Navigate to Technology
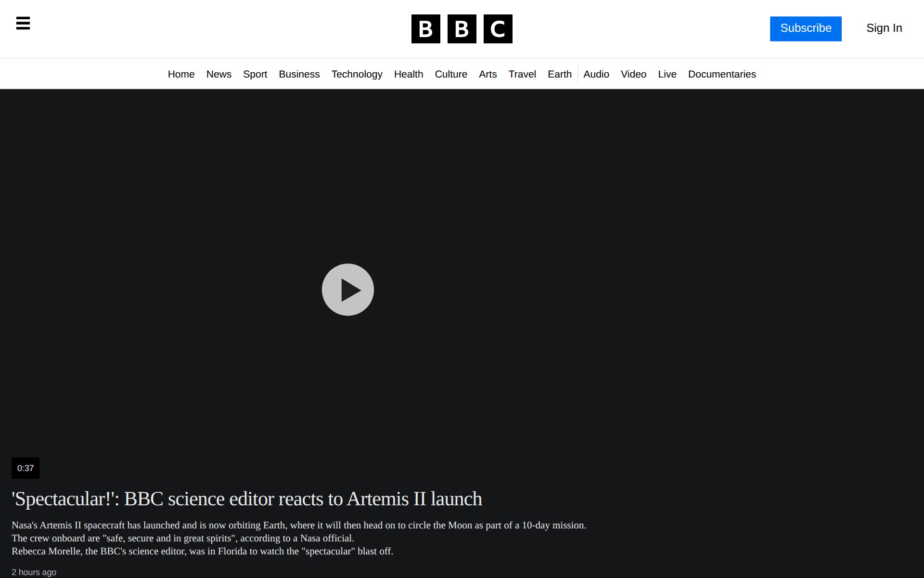924x578 pixels. (x=357, y=74)
